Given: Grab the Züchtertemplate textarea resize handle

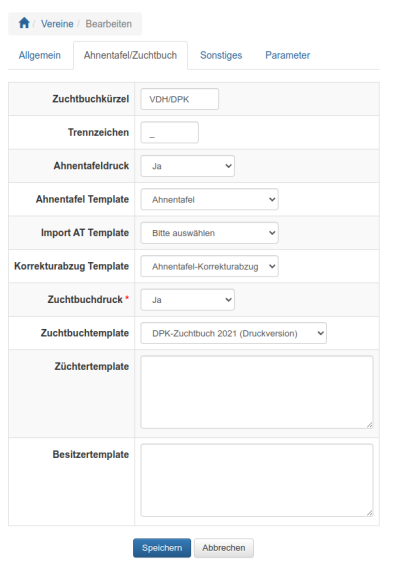Looking at the screenshot, I should point(370,425).
